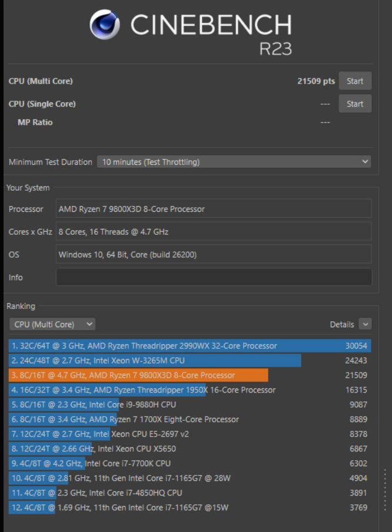
Task: Click the score 24243 in ranking
Action: click(356, 360)
